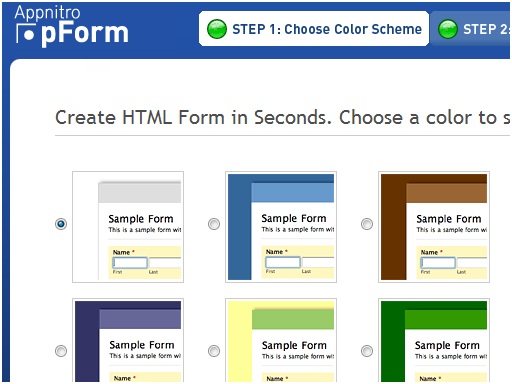Click the purple sample form thumbnail
The width and height of the screenshot is (512, 384).
(x=128, y=340)
